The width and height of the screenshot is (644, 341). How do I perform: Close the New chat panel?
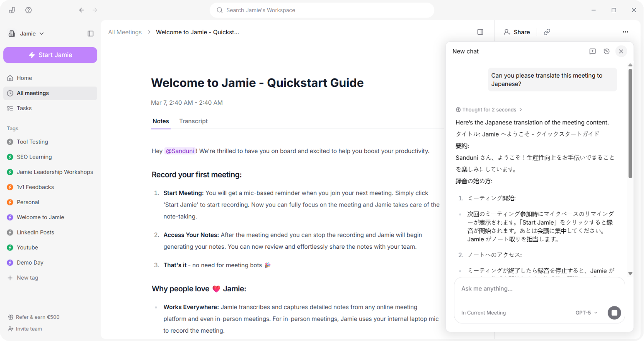click(621, 51)
